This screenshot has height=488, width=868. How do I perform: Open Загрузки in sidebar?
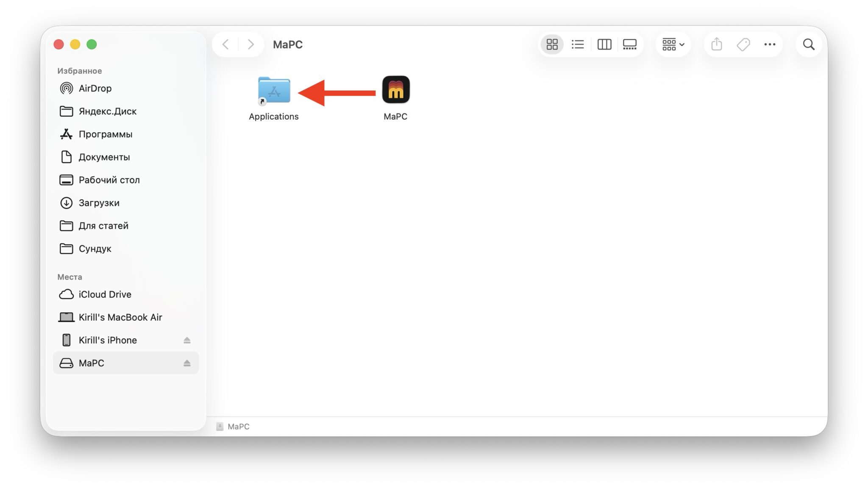[125, 202]
